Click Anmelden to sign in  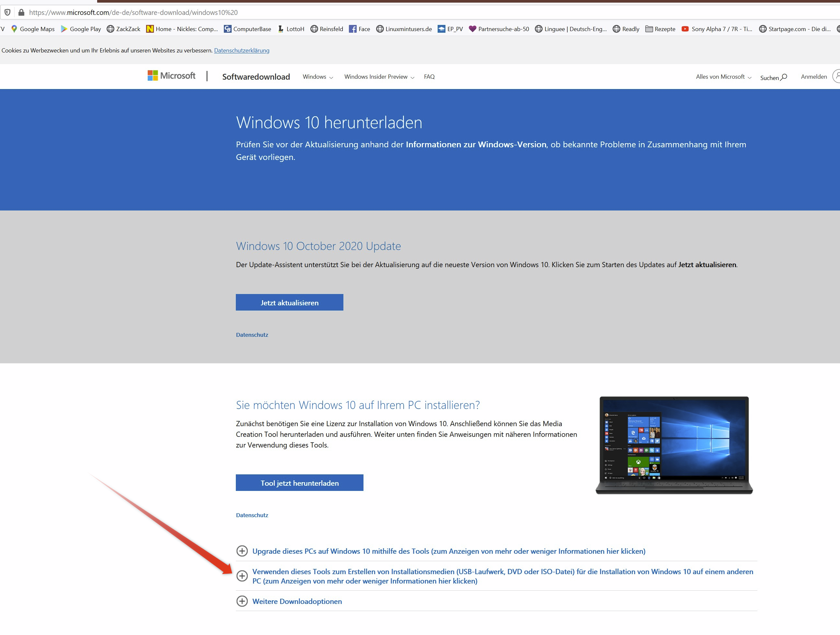tap(813, 77)
